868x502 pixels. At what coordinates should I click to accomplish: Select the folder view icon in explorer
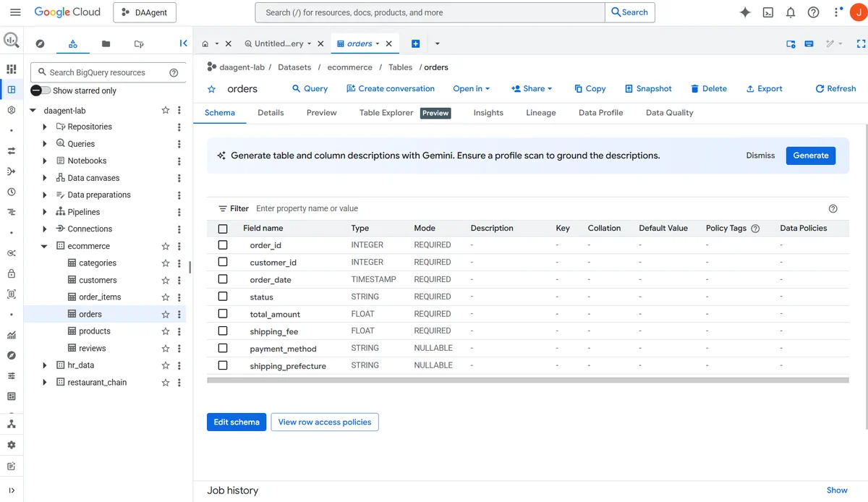(x=106, y=44)
